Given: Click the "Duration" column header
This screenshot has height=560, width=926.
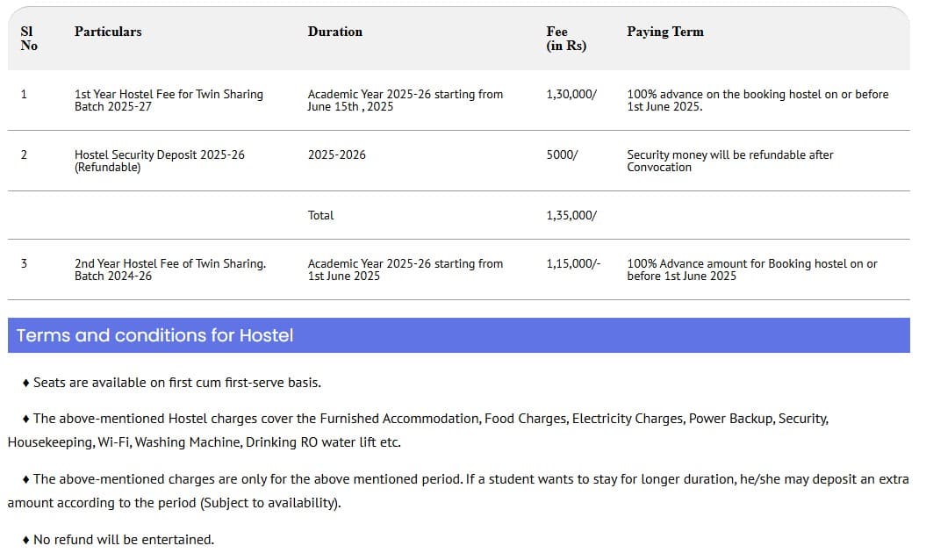Looking at the screenshot, I should [334, 32].
